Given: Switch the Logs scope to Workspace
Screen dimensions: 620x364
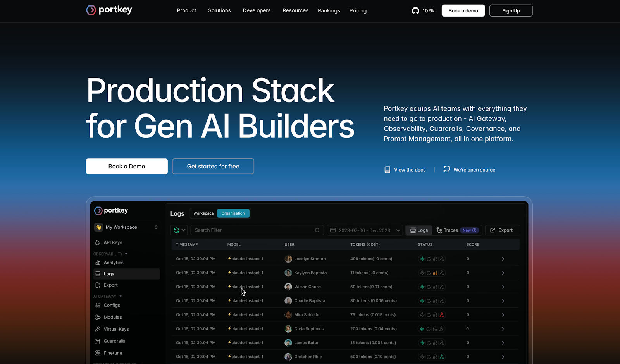Looking at the screenshot, I should click(x=203, y=213).
